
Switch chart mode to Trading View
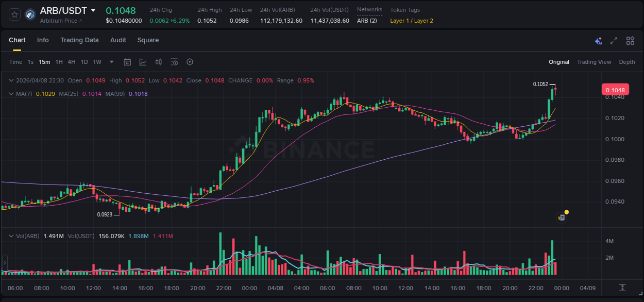point(594,62)
